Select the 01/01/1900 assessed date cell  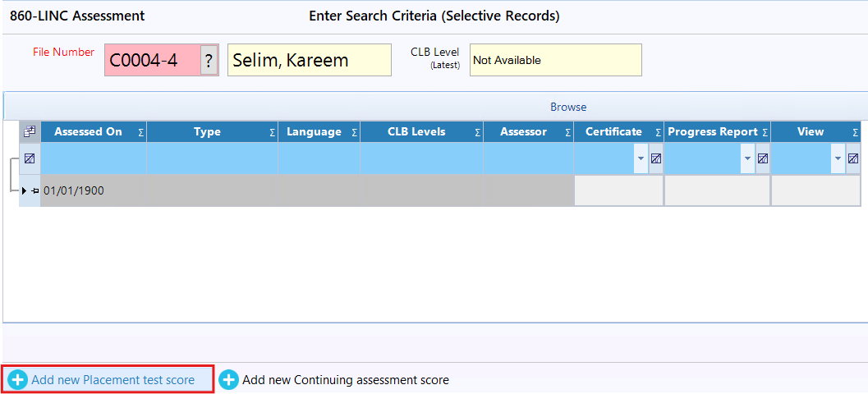click(94, 191)
